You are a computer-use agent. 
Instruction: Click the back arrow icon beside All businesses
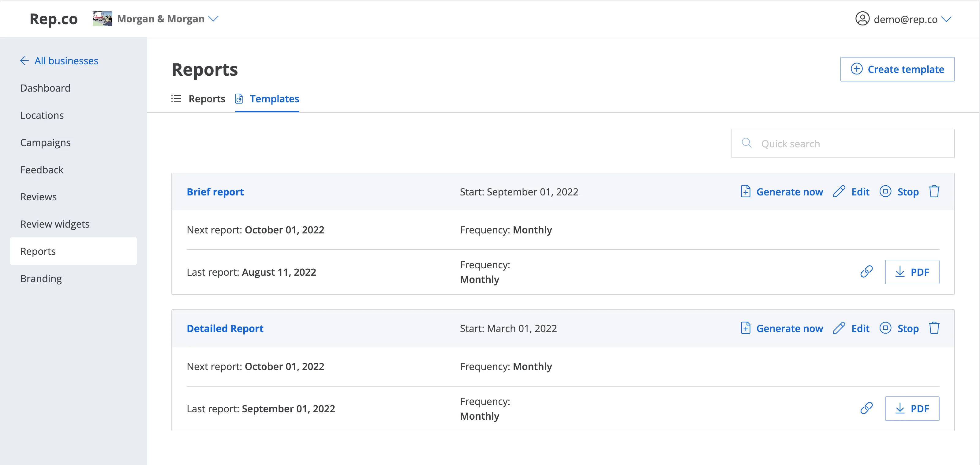pyautogui.click(x=24, y=61)
